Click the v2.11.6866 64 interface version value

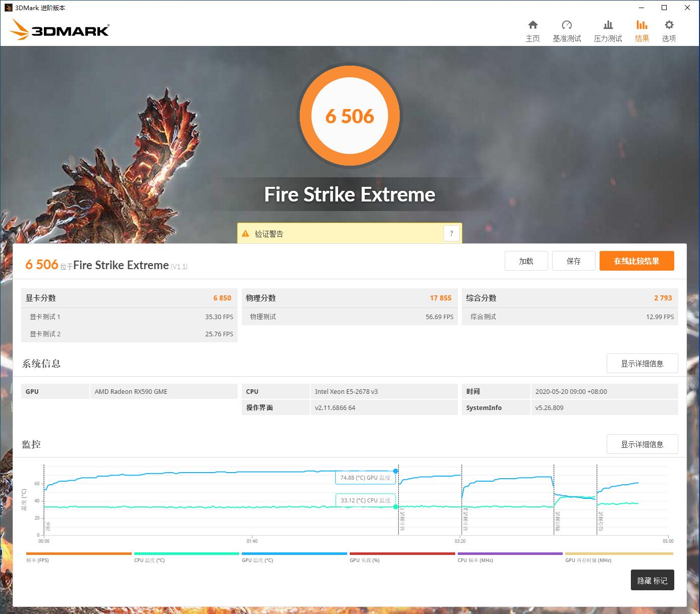[x=335, y=407]
